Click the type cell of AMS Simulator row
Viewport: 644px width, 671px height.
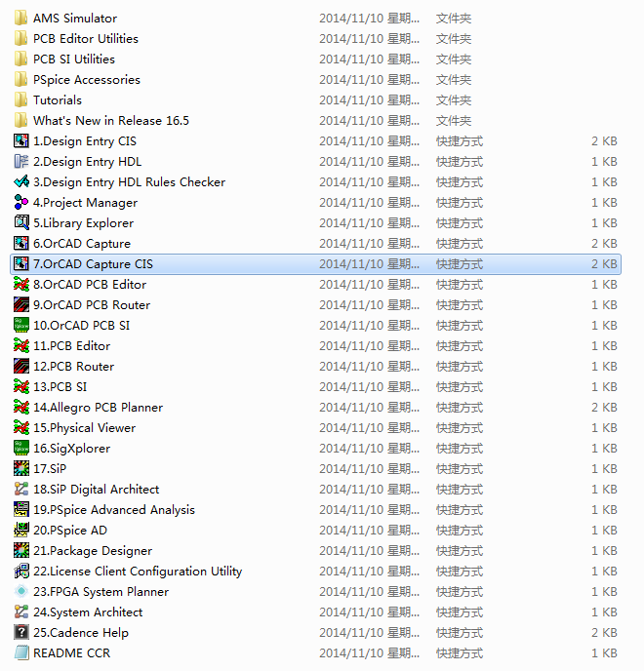(x=454, y=18)
